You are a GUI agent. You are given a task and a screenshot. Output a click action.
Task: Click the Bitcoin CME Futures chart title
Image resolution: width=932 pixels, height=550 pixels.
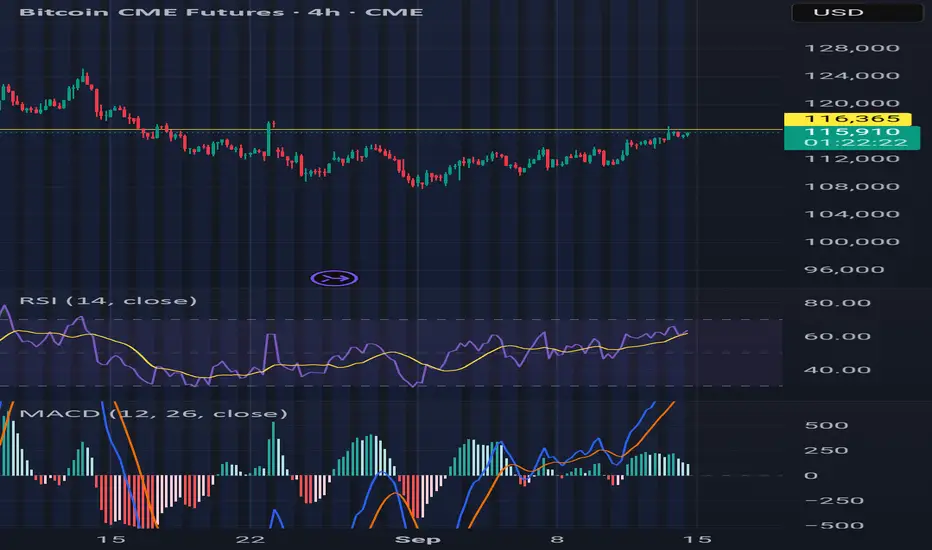(x=221, y=12)
